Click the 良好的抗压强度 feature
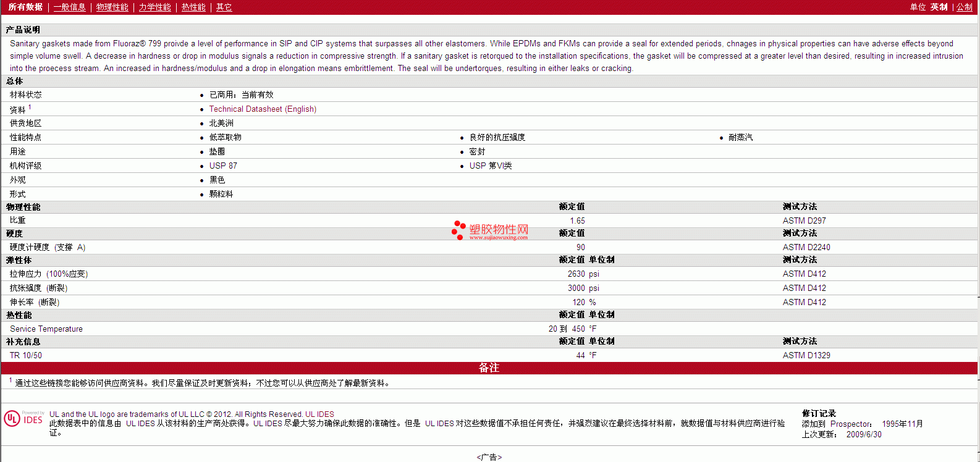Image resolution: width=980 pixels, height=462 pixels. 497,137
